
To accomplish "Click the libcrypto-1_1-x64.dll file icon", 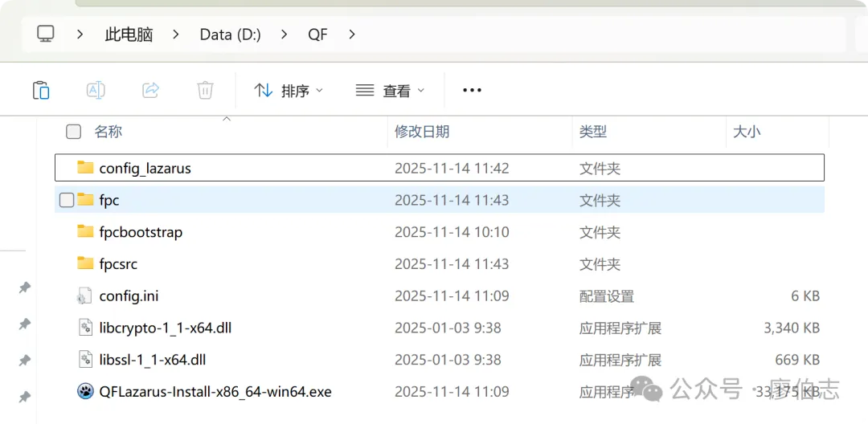I will point(85,328).
